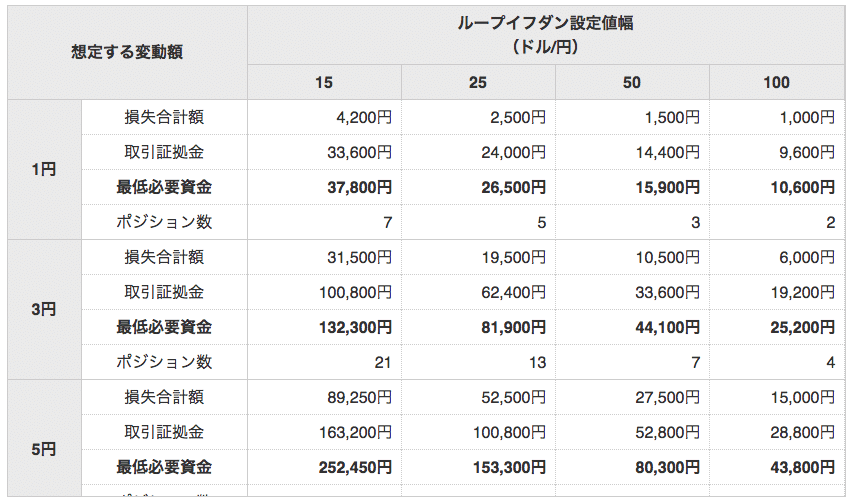This screenshot has height=504, width=853.
Task: Click the column header 15
Action: click(324, 82)
